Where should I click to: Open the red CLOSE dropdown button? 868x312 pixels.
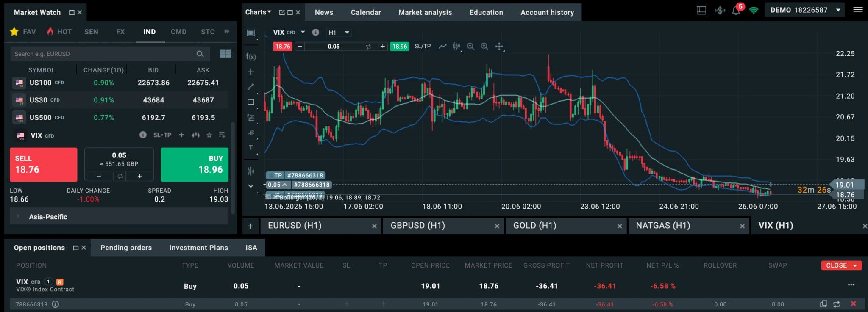841,265
